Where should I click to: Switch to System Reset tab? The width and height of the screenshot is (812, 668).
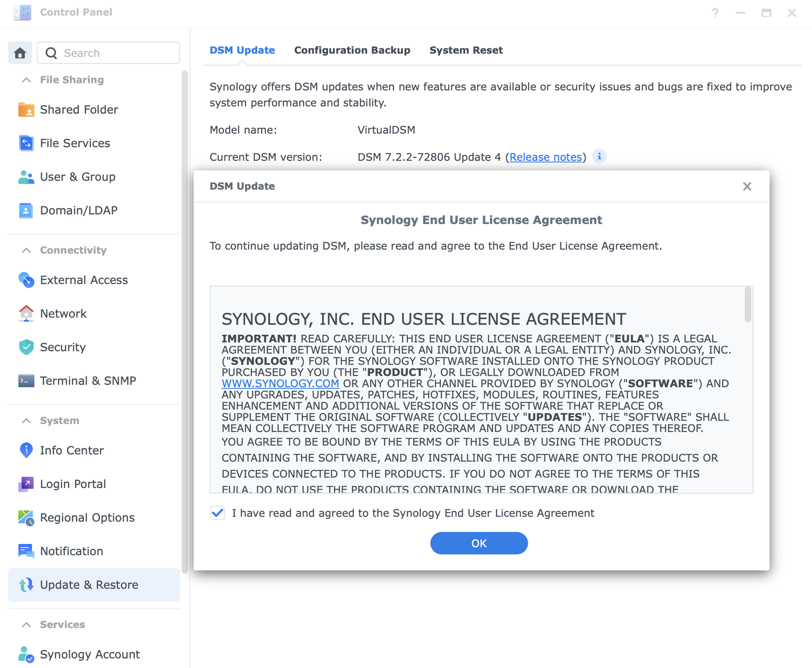[466, 50]
